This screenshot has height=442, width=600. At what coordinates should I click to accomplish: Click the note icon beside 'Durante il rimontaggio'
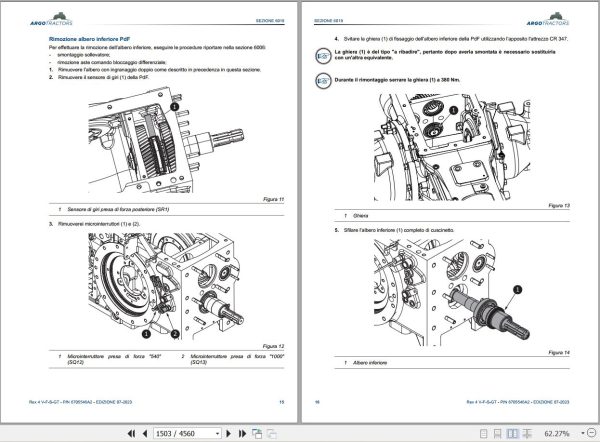point(323,81)
